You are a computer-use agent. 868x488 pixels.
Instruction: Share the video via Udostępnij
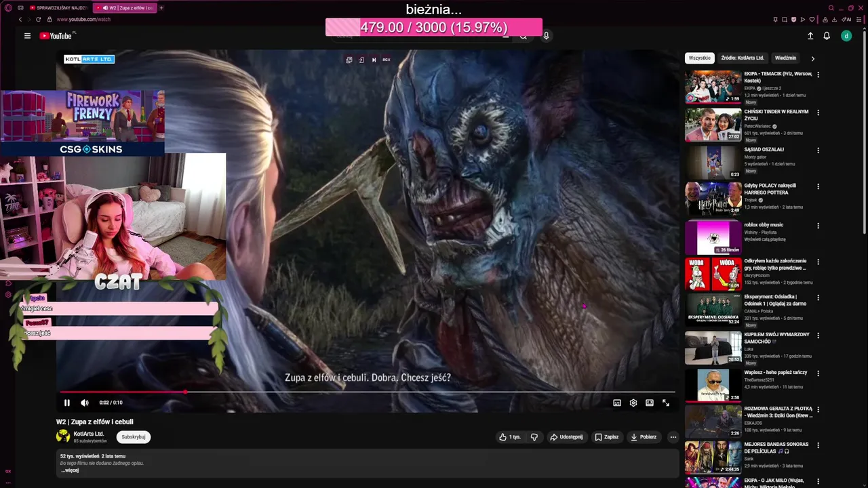pos(566,437)
